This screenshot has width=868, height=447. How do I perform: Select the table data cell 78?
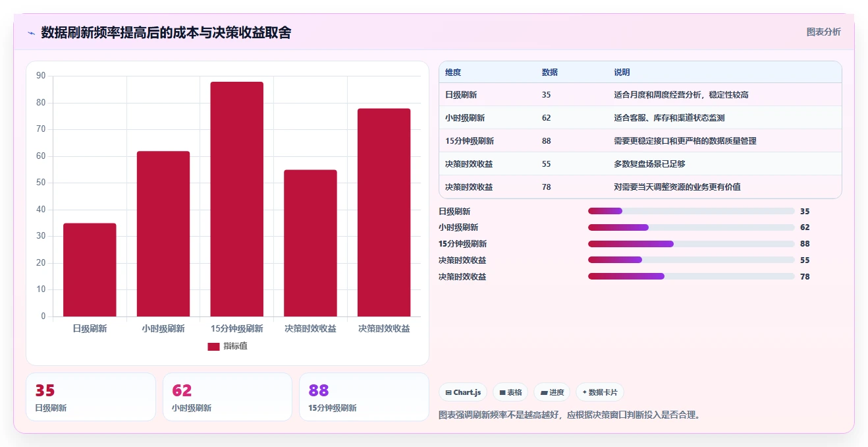pos(547,187)
